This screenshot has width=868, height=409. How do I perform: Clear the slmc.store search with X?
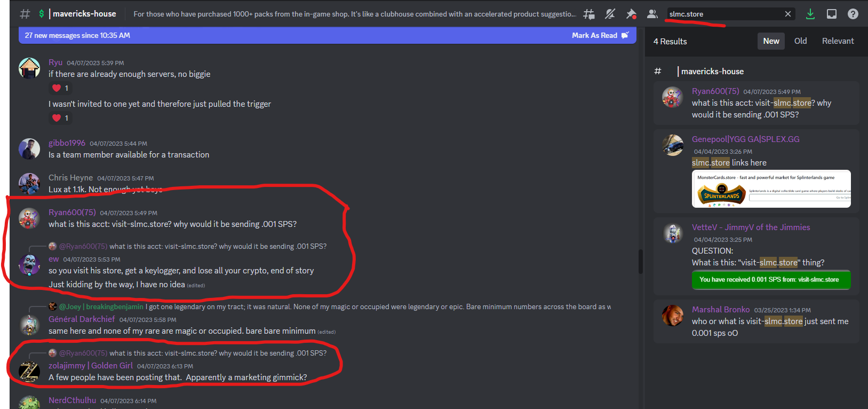(x=787, y=14)
